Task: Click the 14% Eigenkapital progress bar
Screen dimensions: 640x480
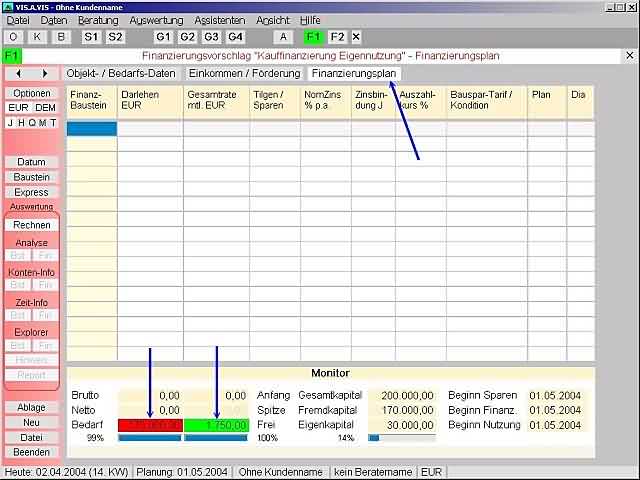Action: pos(402,438)
